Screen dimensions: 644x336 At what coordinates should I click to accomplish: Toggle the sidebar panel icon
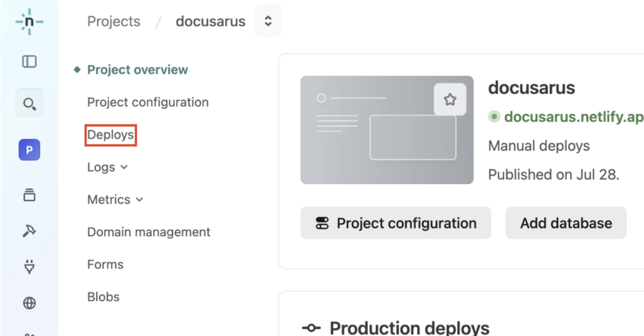coord(29,62)
